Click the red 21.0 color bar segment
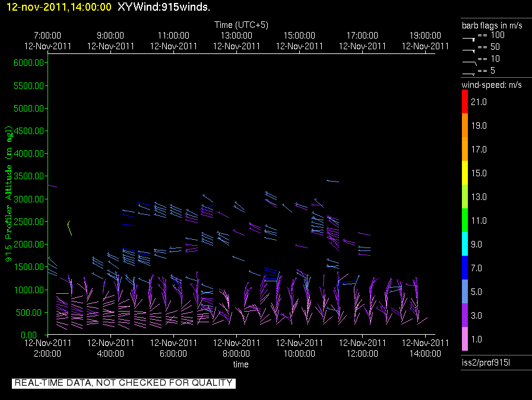 pos(465,101)
